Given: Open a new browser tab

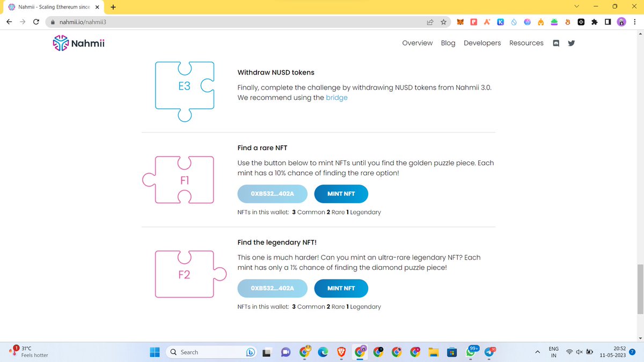Looking at the screenshot, I should coord(113,7).
